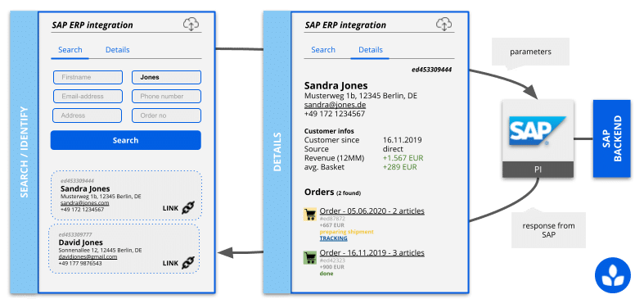644x299 pixels.
Task: Click the Firstname input field
Action: (88, 77)
